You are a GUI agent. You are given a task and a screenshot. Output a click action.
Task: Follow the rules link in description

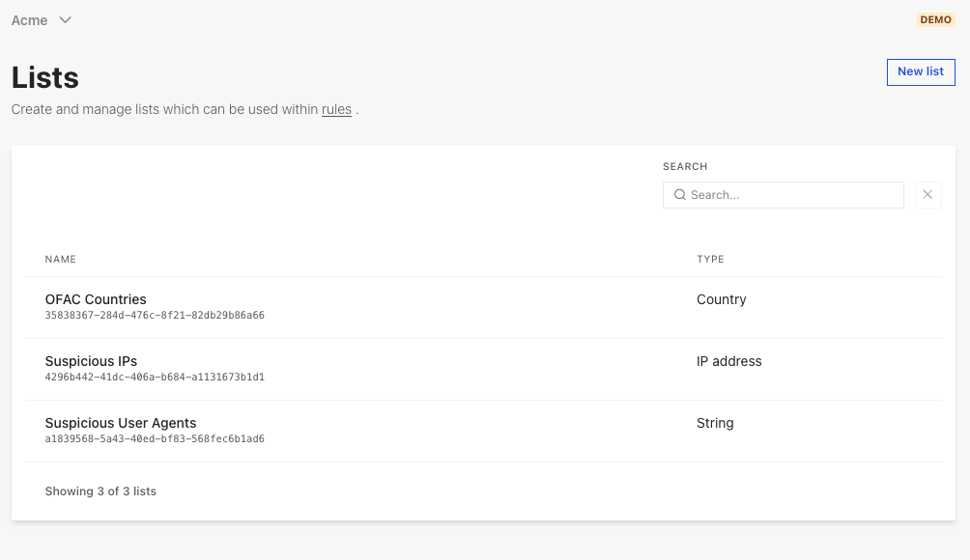[336, 110]
